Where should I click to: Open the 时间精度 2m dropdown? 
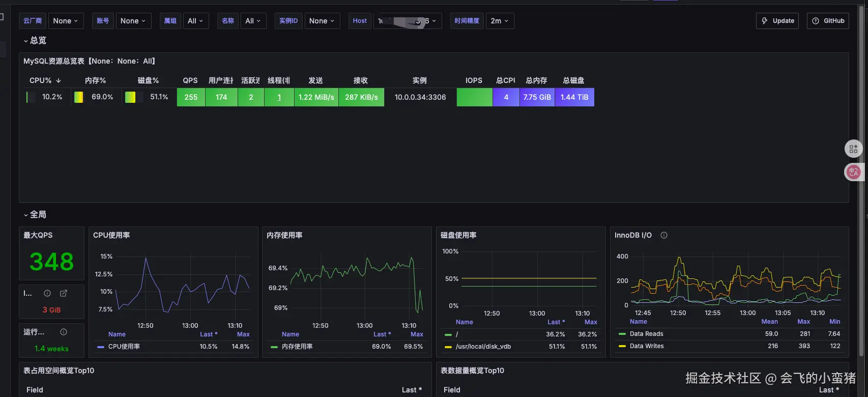(x=500, y=21)
